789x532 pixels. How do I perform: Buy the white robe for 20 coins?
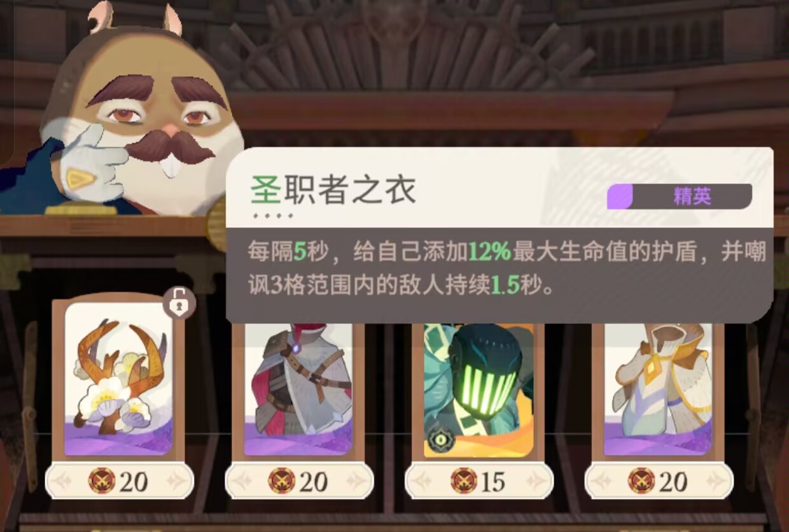point(659,481)
